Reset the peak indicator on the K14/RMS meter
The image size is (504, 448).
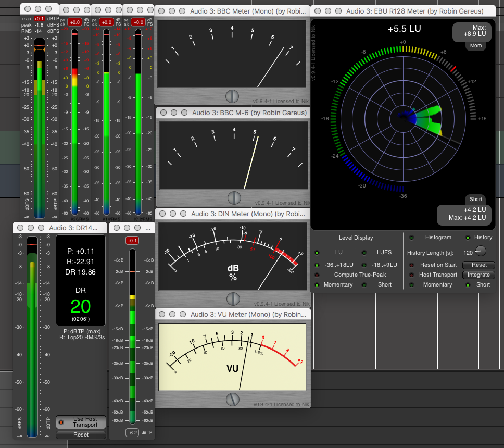(x=106, y=22)
